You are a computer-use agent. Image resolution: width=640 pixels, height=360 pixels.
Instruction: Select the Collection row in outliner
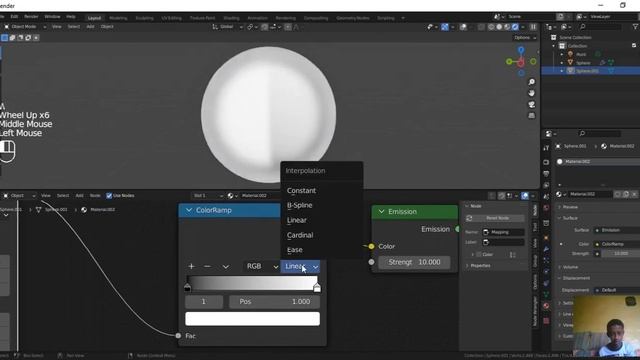coord(578,46)
